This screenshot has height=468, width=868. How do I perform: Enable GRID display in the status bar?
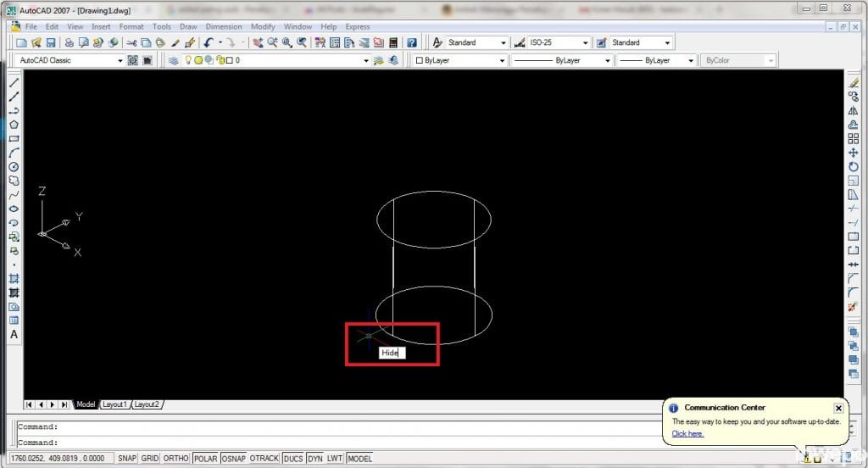pos(150,458)
